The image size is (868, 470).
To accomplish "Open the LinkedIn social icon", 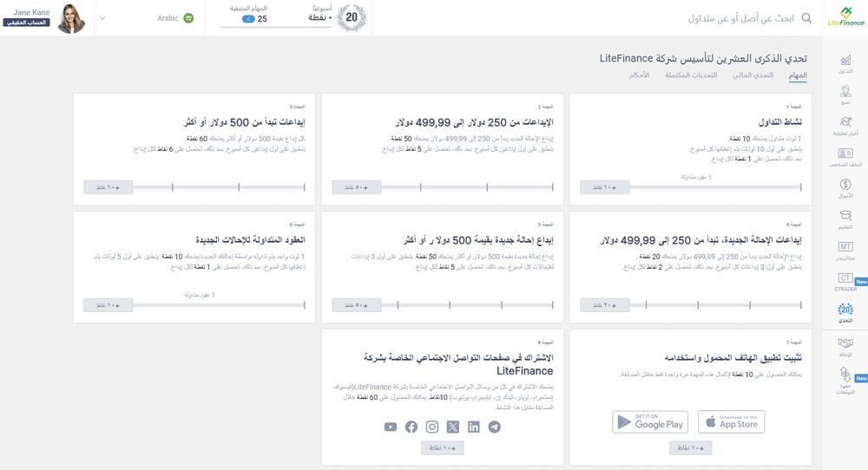I will click(473, 427).
